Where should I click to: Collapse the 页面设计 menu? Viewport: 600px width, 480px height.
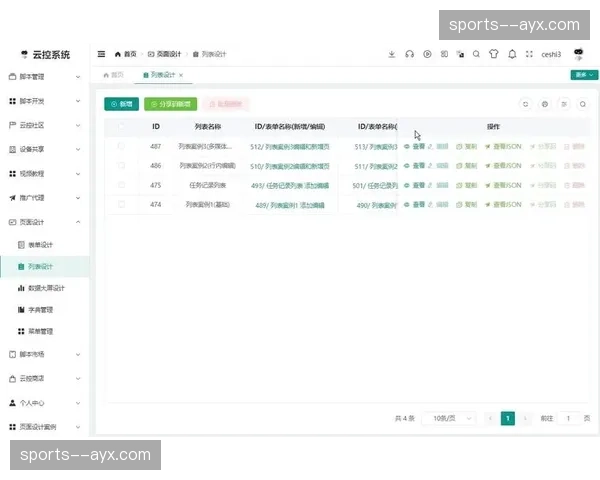point(45,222)
